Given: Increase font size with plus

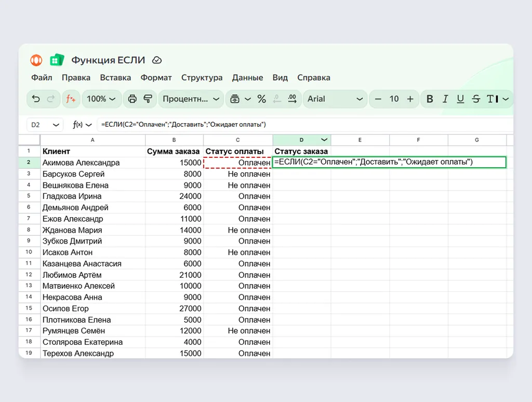Looking at the screenshot, I should click(x=410, y=99).
